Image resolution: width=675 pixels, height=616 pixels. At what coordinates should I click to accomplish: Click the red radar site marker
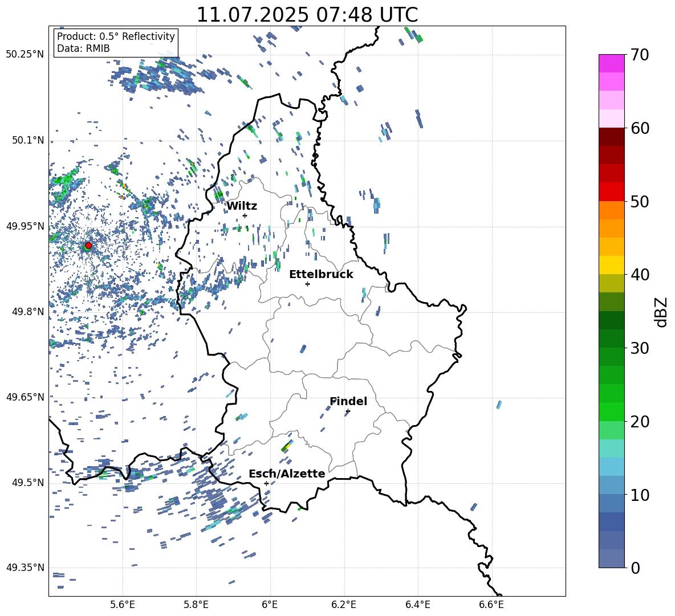point(88,245)
